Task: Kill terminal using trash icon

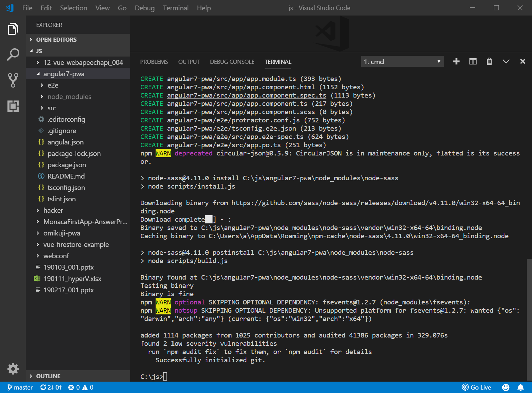Action: tap(489, 61)
